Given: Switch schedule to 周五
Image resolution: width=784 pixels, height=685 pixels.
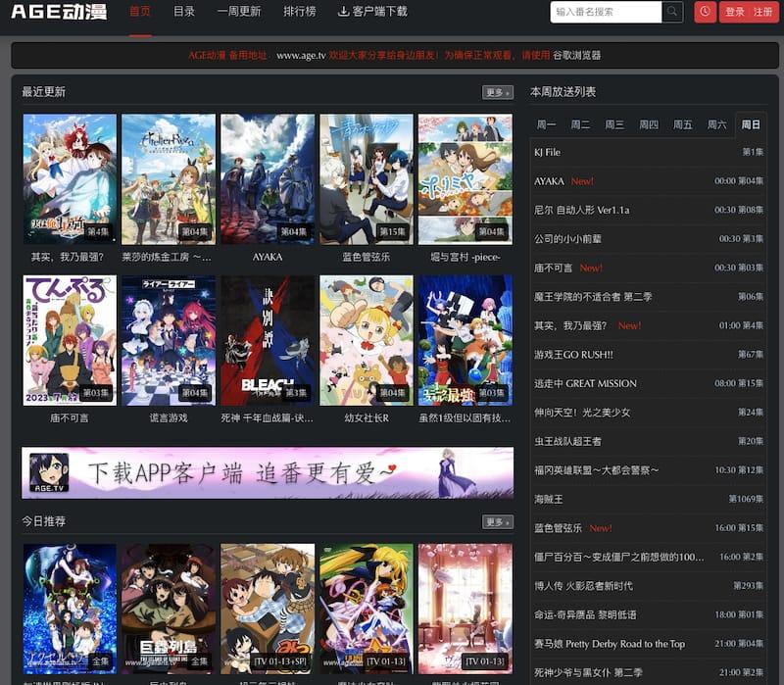Looking at the screenshot, I should pyautogui.click(x=682, y=124).
